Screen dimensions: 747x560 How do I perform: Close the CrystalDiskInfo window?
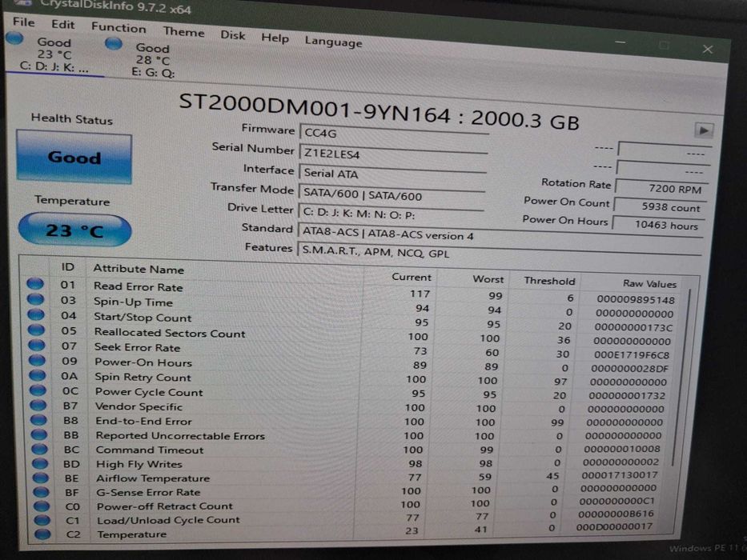(708, 49)
